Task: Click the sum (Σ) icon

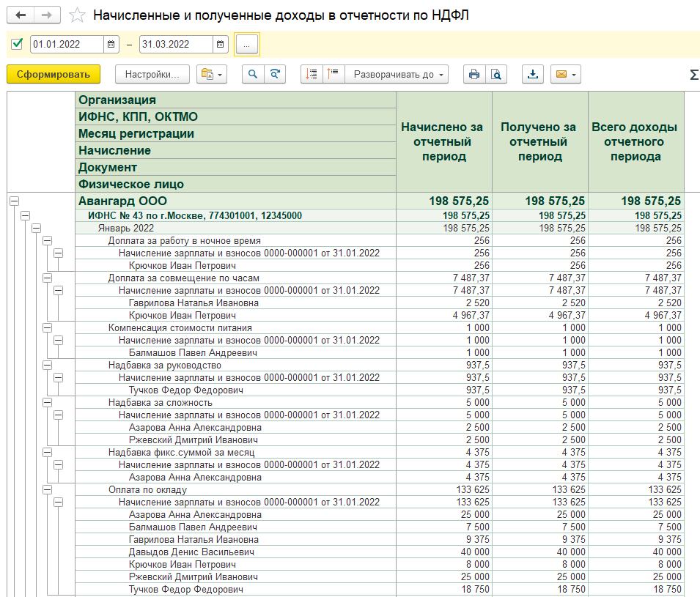Action: point(693,74)
